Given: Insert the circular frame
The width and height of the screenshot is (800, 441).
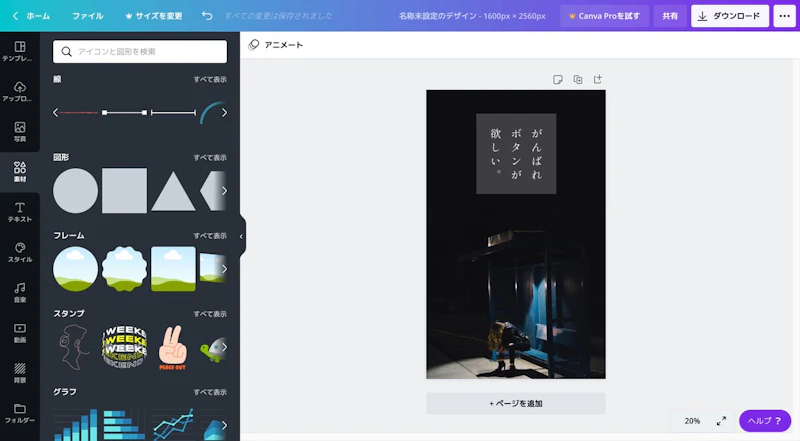Looking at the screenshot, I should pos(76,268).
